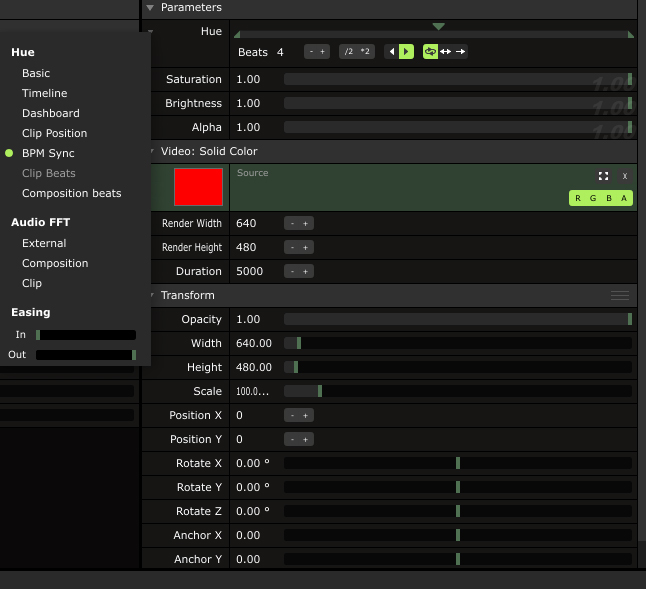Click the red Solid Color swatch
Image resolution: width=646 pixels, height=589 pixels.
[x=198, y=187]
